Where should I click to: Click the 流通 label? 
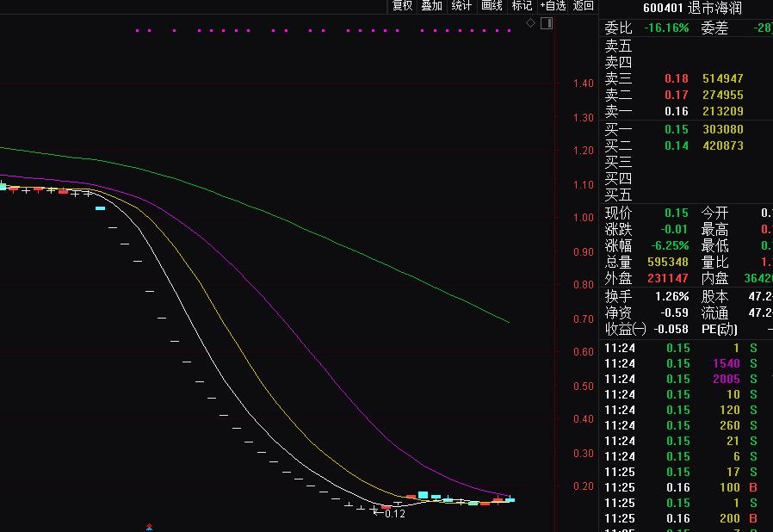[714, 312]
